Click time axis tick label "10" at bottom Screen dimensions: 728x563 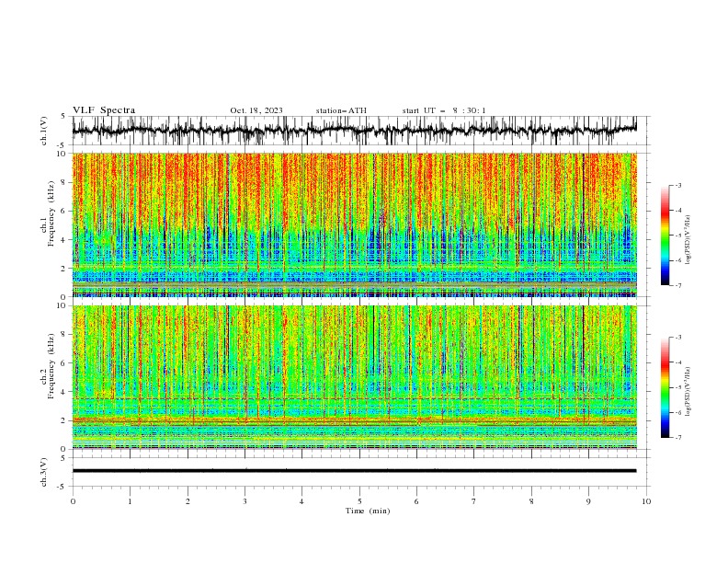point(646,501)
